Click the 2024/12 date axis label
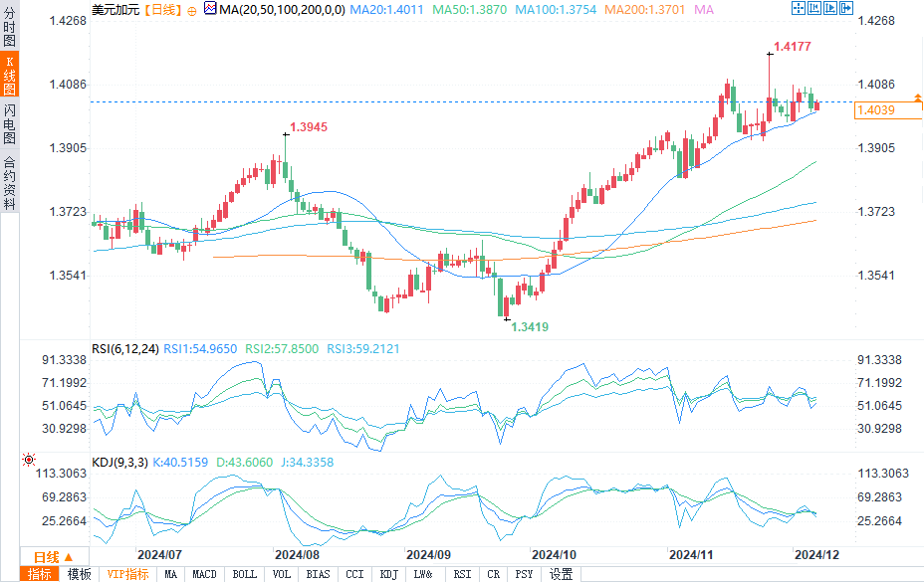This screenshot has width=924, height=582. (x=816, y=555)
